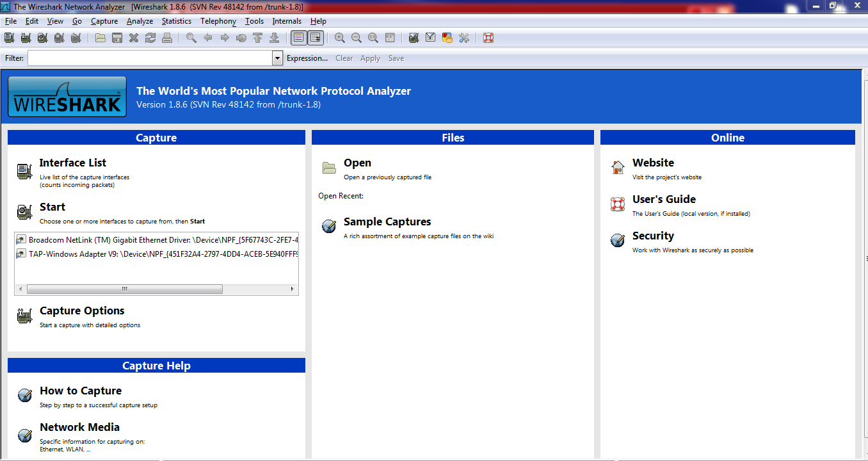Viewport: 868px width, 461px height.
Task: Open the Internals menu
Action: (x=287, y=21)
